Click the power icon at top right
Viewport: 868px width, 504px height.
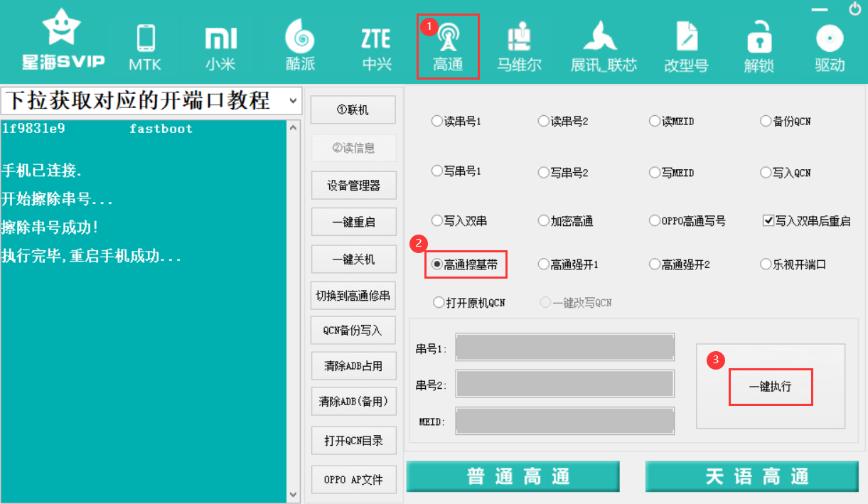click(855, 9)
